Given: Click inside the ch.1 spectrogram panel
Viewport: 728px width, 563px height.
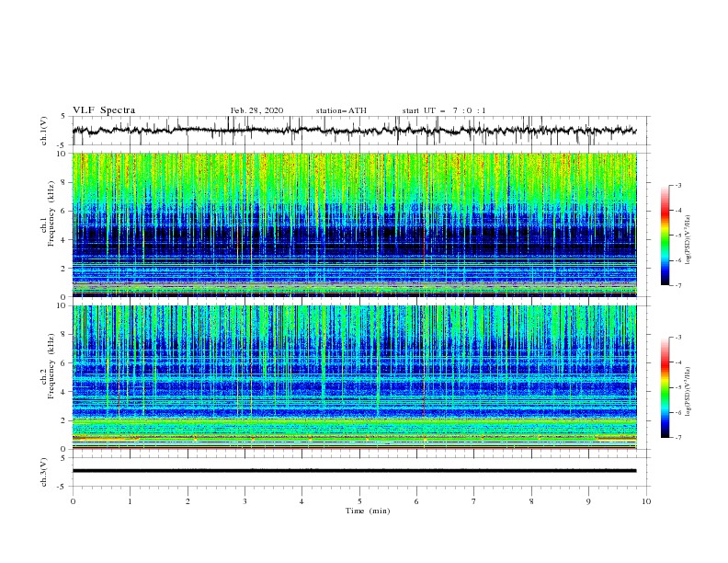Looking at the screenshot, I should click(x=355, y=224).
